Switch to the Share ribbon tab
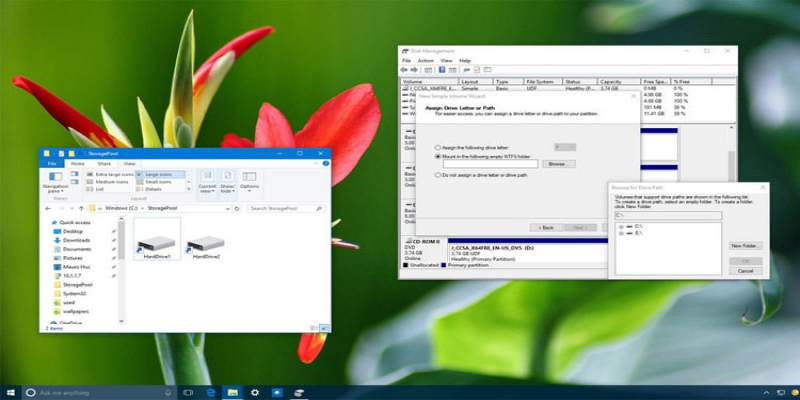Viewport: 800px width, 400px height. click(x=103, y=163)
